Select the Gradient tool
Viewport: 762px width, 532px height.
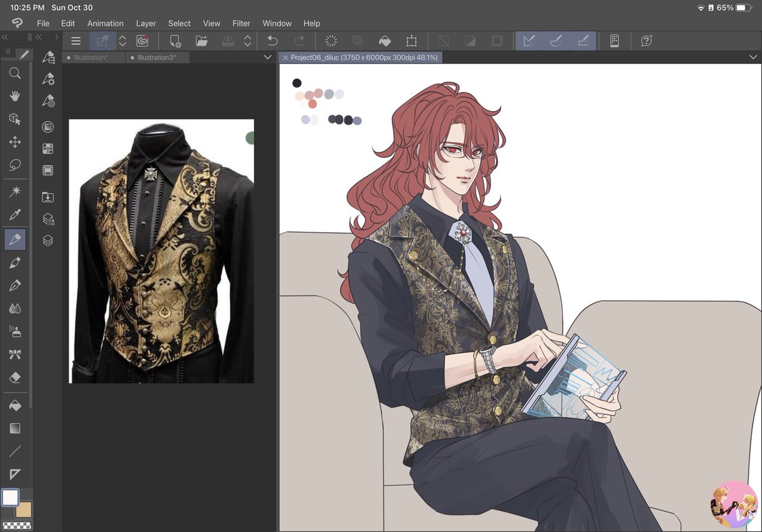pos(15,429)
